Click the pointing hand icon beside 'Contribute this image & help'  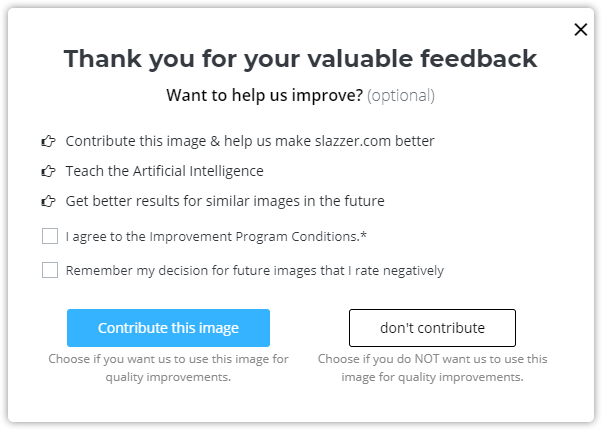(48, 141)
